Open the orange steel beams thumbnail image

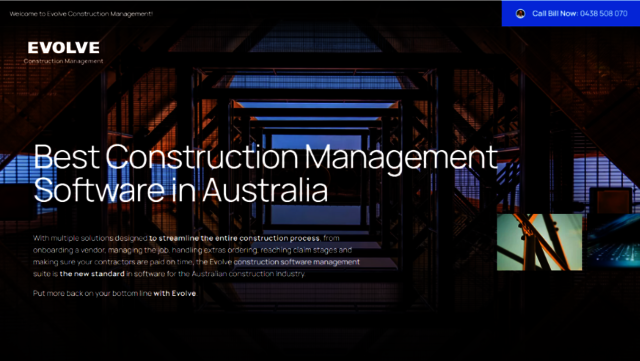coord(539,242)
